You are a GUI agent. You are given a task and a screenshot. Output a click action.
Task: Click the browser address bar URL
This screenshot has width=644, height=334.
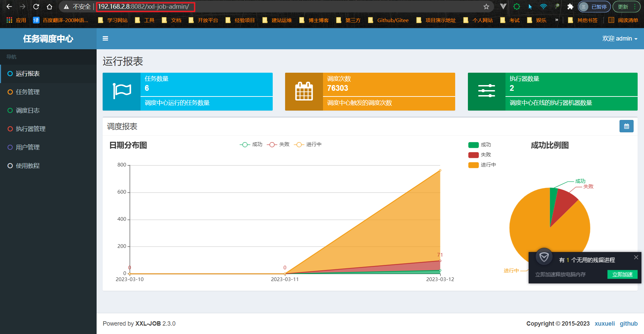tap(144, 7)
